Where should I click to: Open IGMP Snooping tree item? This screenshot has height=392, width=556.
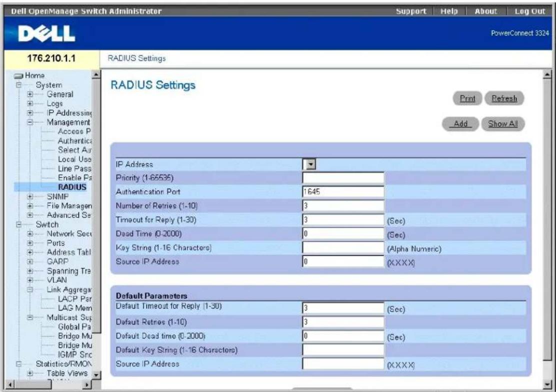[74, 354]
